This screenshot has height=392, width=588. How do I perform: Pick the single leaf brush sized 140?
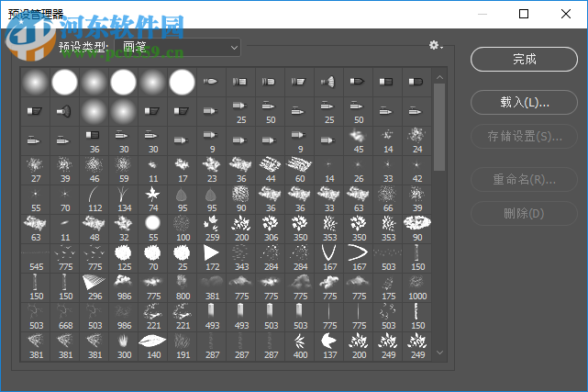(153, 342)
